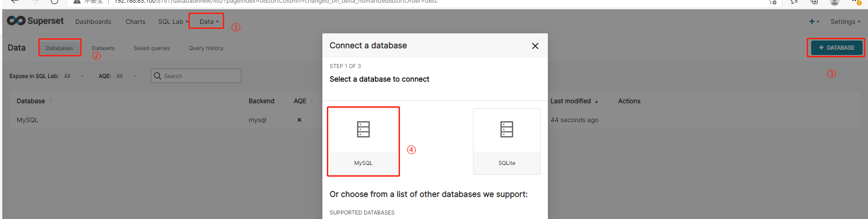
Task: Expand the Settings dropdown
Action: pos(845,22)
